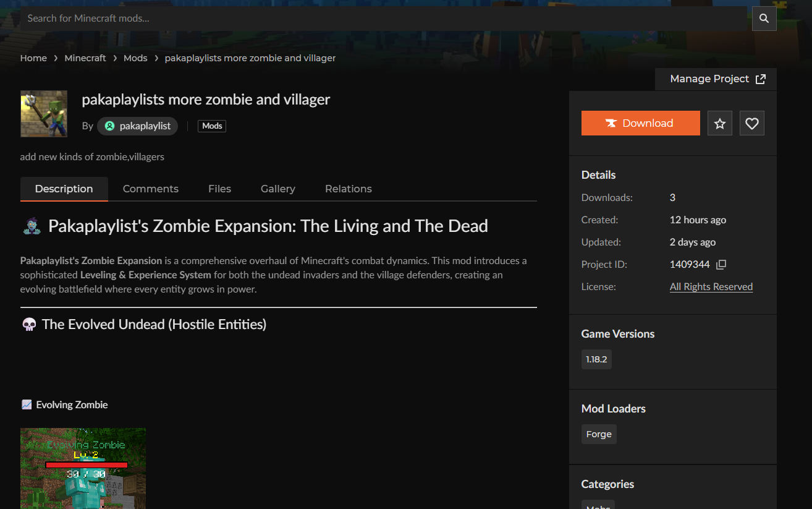This screenshot has width=812, height=509.
Task: Select the Description tab
Action: tap(64, 189)
